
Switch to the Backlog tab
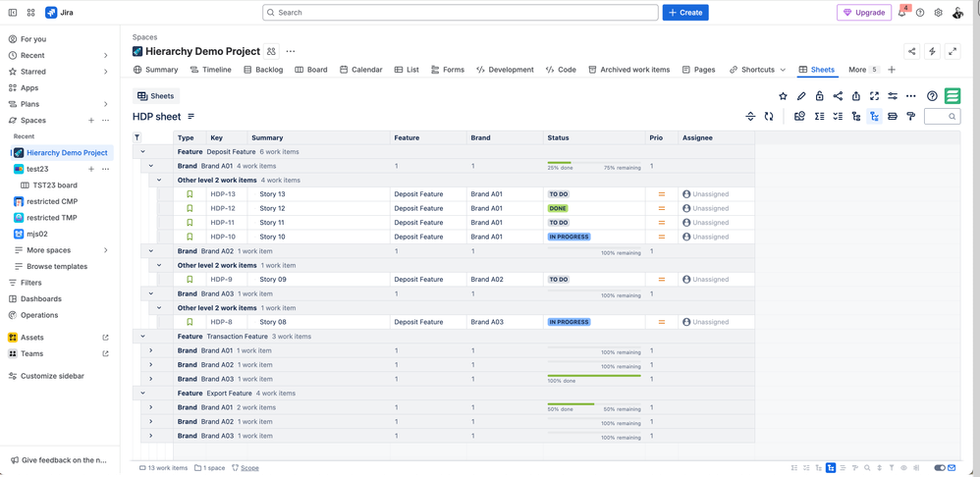tap(262, 70)
